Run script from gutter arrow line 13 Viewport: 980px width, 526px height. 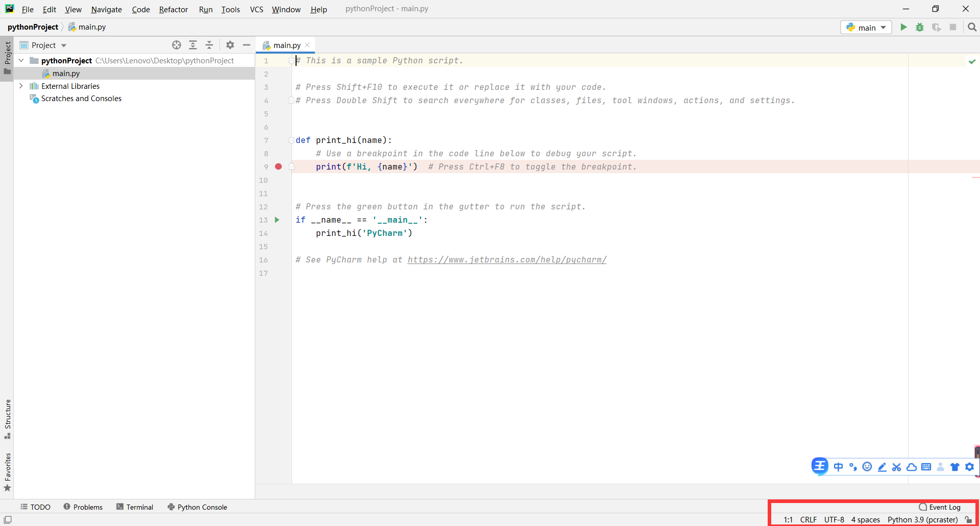pyautogui.click(x=277, y=220)
